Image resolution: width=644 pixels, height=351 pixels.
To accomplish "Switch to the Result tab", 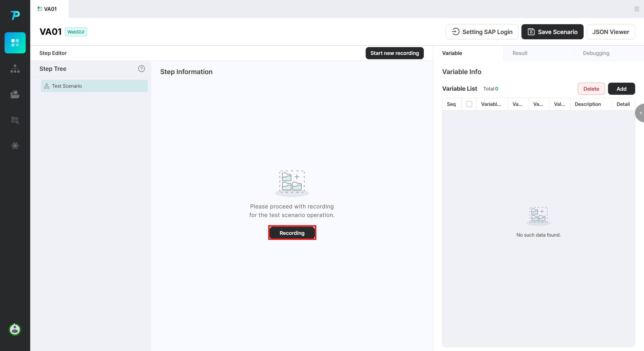I will 520,53.
